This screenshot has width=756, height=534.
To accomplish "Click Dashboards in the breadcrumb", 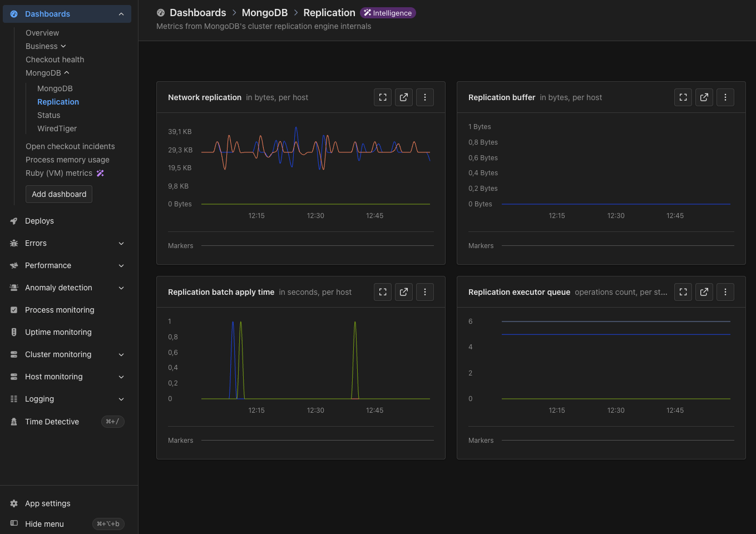I will click(x=198, y=13).
